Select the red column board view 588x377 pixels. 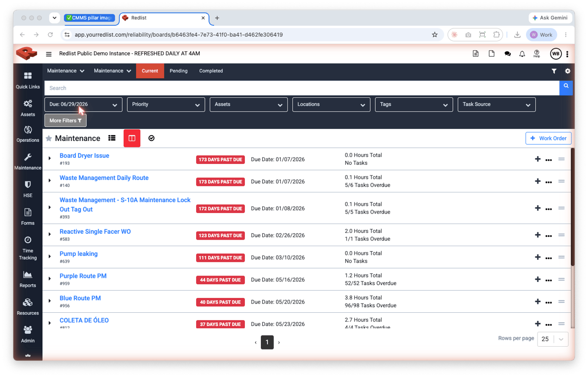(x=132, y=138)
